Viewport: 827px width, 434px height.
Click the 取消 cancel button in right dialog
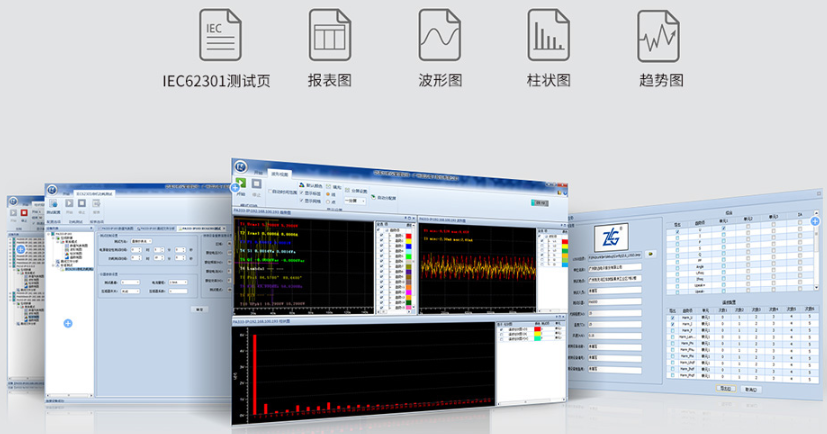coord(751,389)
